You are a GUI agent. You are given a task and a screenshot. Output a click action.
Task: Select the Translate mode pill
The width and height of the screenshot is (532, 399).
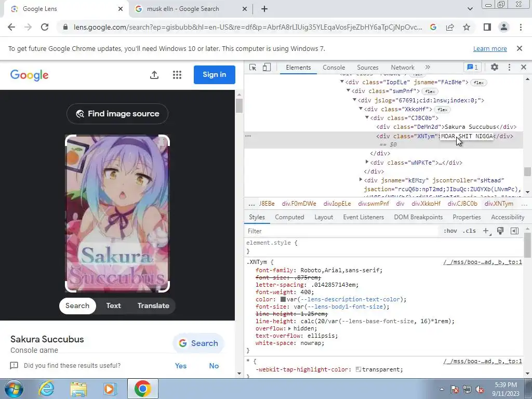point(153,305)
